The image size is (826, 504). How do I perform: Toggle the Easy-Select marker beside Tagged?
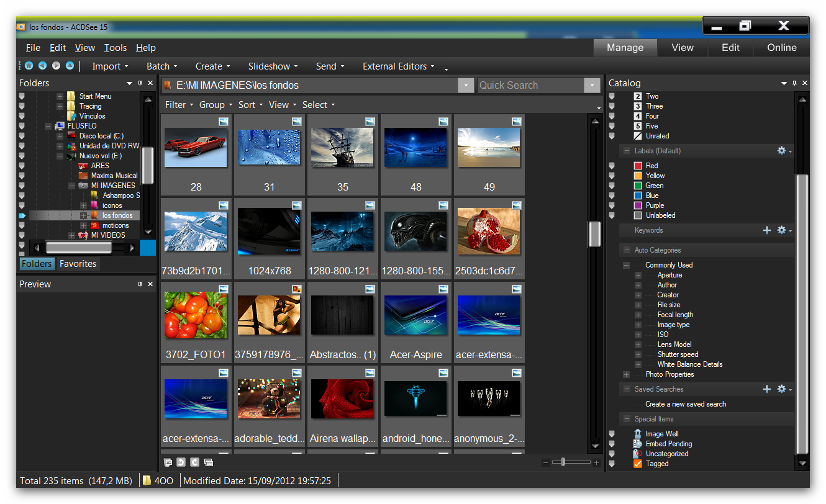pyautogui.click(x=612, y=464)
